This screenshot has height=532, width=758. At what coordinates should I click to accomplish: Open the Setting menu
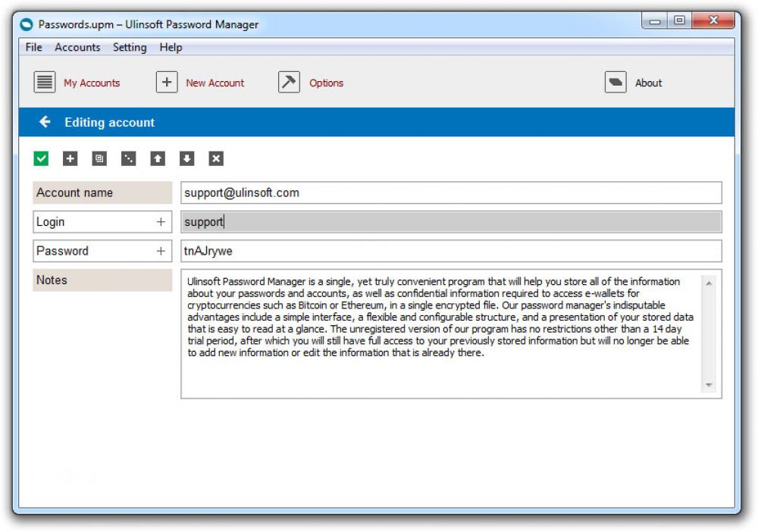pos(130,47)
